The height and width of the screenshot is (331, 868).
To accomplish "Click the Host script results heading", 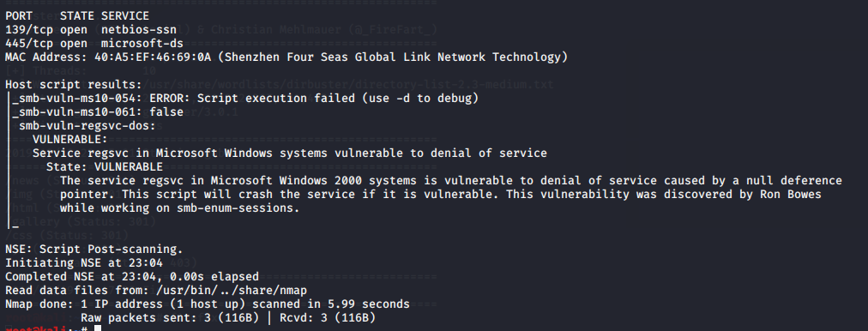I will click(x=73, y=84).
